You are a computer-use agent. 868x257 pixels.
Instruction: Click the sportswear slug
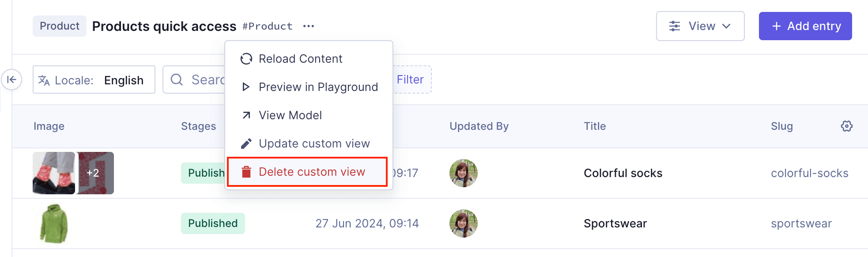click(x=801, y=223)
